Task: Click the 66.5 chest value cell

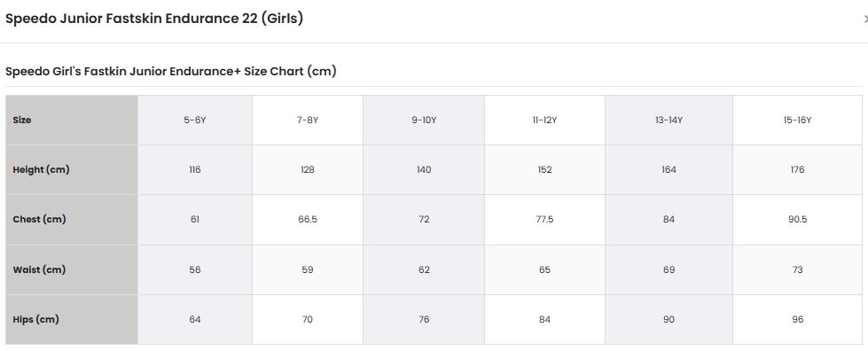Action: point(308,219)
